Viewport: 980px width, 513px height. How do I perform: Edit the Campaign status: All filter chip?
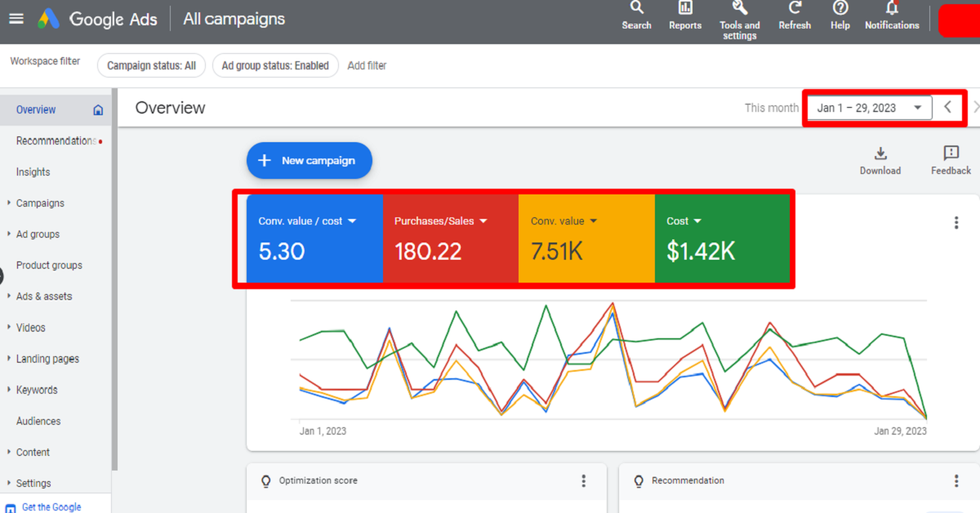pyautogui.click(x=150, y=65)
